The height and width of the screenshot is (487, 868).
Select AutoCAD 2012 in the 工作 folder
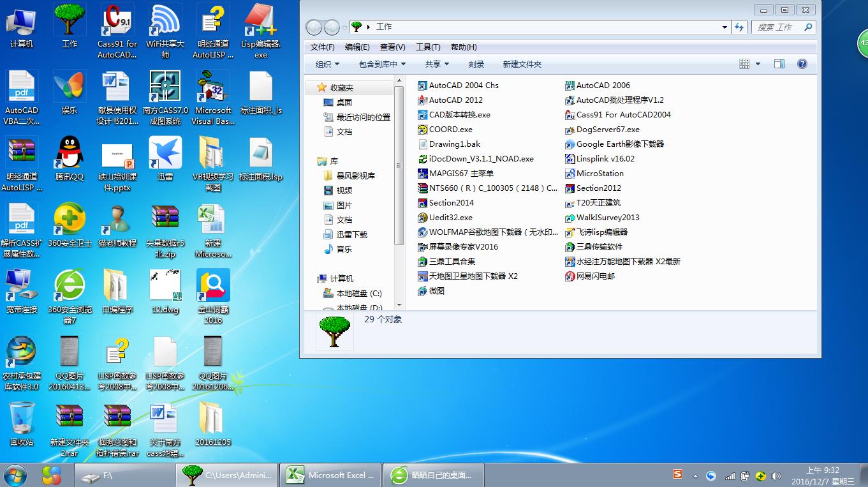pyautogui.click(x=450, y=100)
